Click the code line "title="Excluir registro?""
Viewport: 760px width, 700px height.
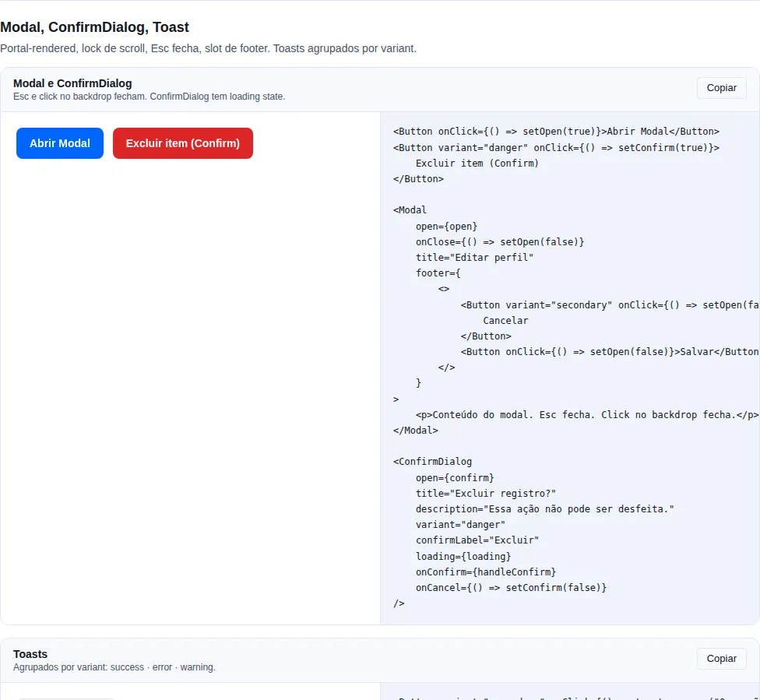pos(486,493)
